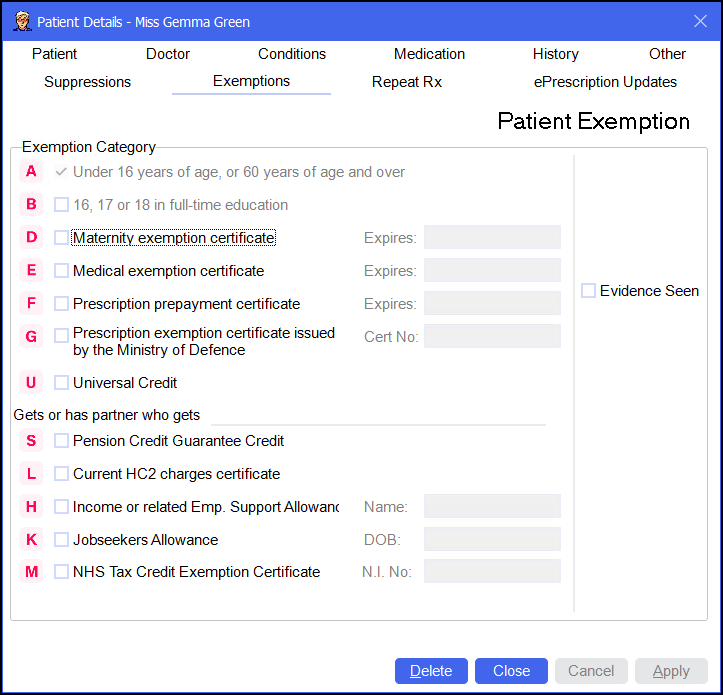
Task: Click the pink letter D category badge
Action: click(x=32, y=238)
